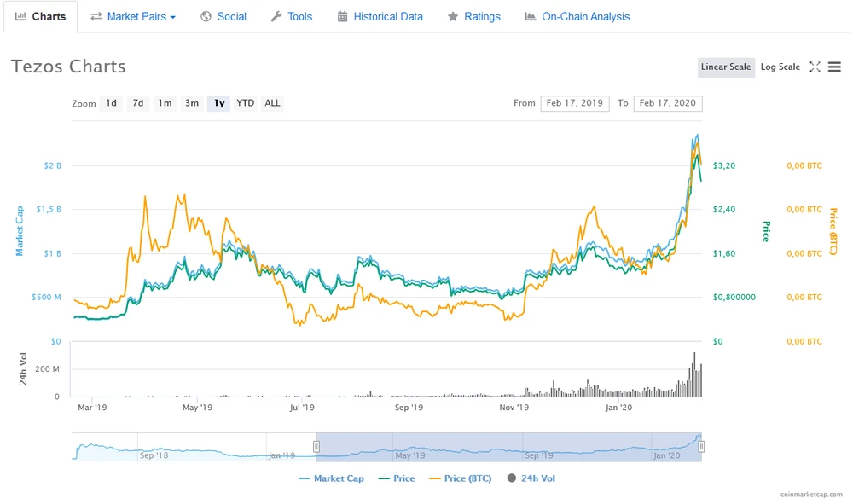Switch to Log Scale

pyautogui.click(x=780, y=67)
